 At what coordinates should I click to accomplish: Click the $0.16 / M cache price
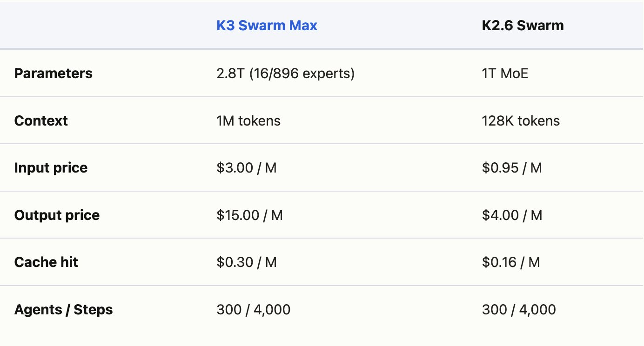(511, 262)
